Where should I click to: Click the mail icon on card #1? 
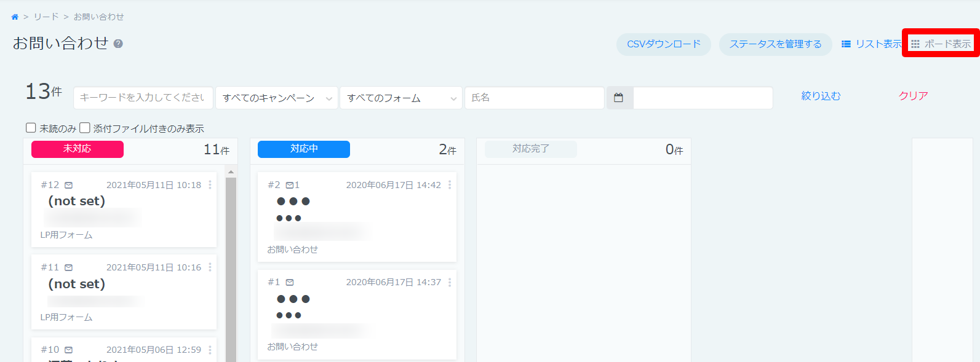click(x=290, y=282)
